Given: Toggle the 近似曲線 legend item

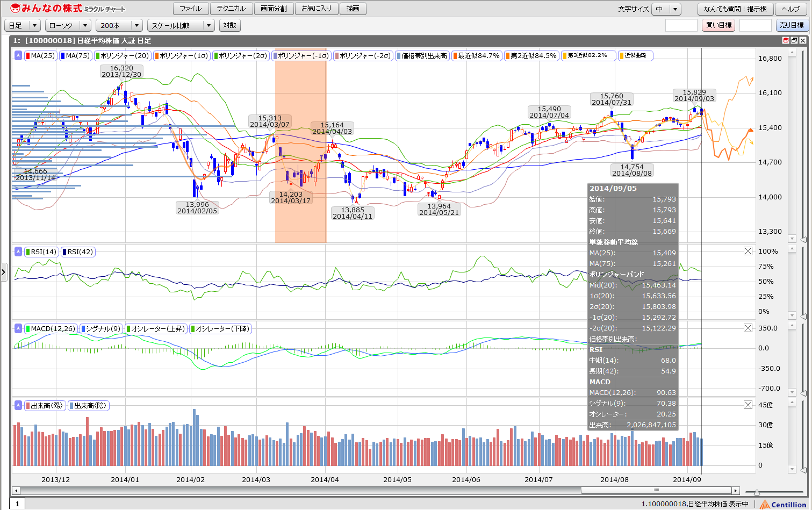Looking at the screenshot, I should click(x=635, y=55).
